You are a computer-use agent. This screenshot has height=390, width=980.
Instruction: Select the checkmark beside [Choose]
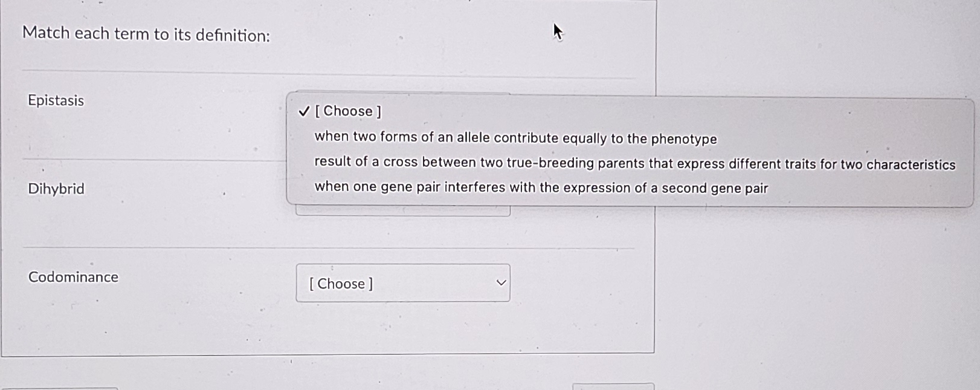coord(304,111)
